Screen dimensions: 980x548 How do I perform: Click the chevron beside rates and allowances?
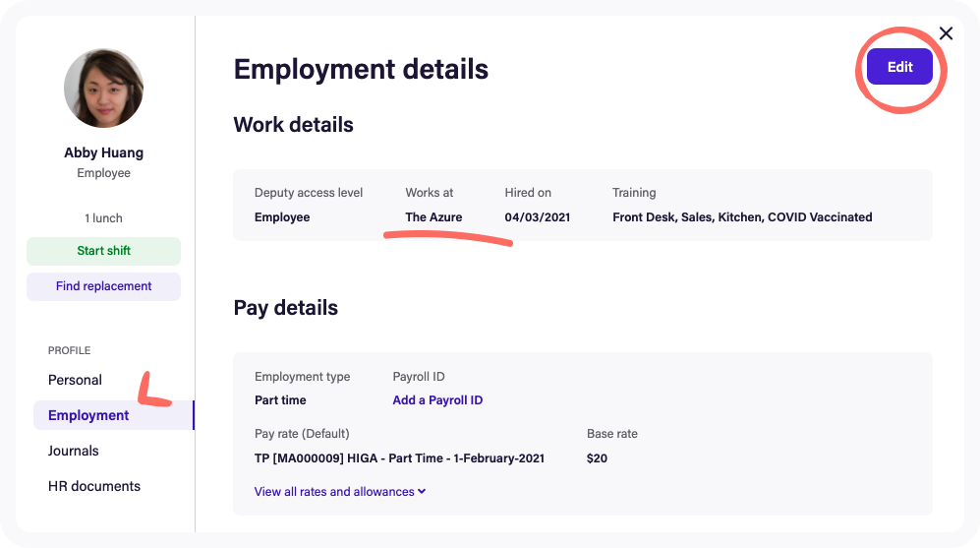pos(422,491)
